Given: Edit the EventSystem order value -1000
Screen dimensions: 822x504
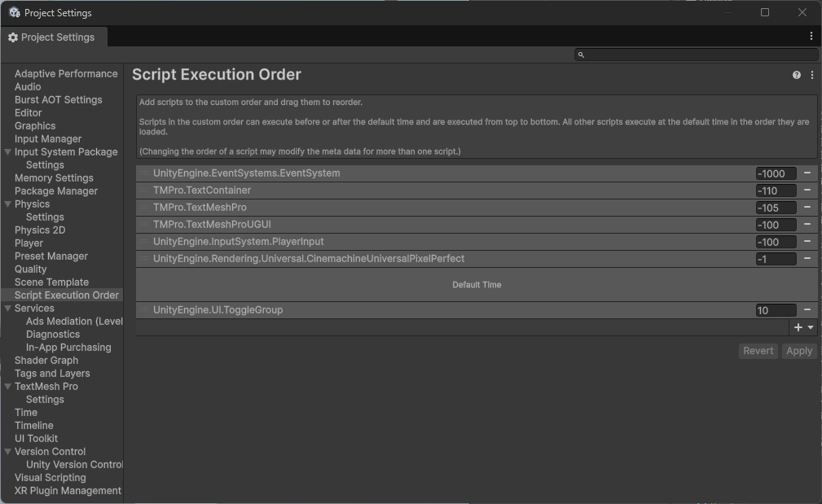Looking at the screenshot, I should (776, 173).
